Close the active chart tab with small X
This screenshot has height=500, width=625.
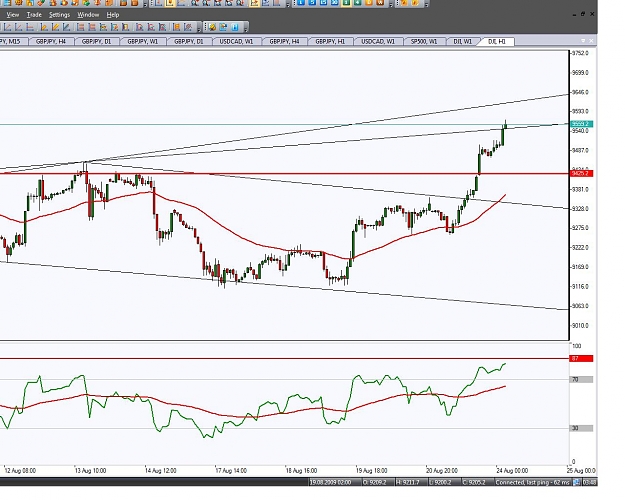point(591,41)
